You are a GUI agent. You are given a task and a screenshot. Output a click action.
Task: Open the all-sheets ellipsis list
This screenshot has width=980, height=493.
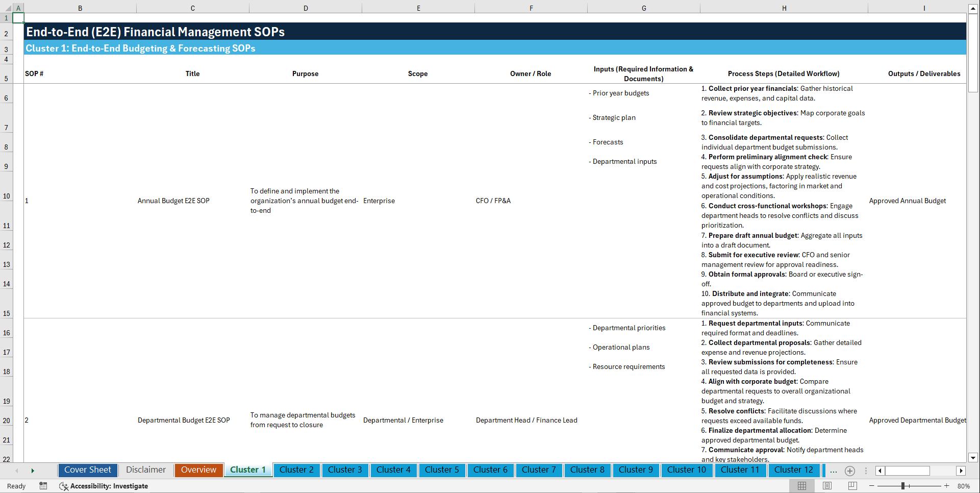pos(834,471)
